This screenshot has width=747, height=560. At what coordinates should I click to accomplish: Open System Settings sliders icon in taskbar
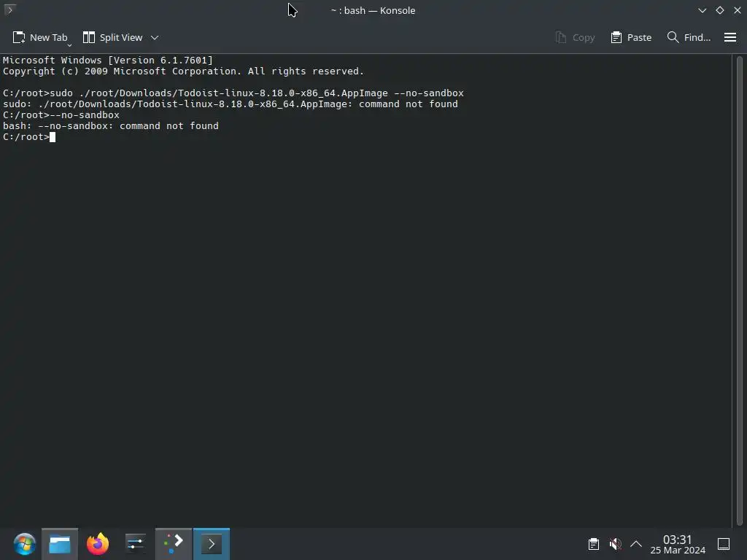pyautogui.click(x=135, y=544)
